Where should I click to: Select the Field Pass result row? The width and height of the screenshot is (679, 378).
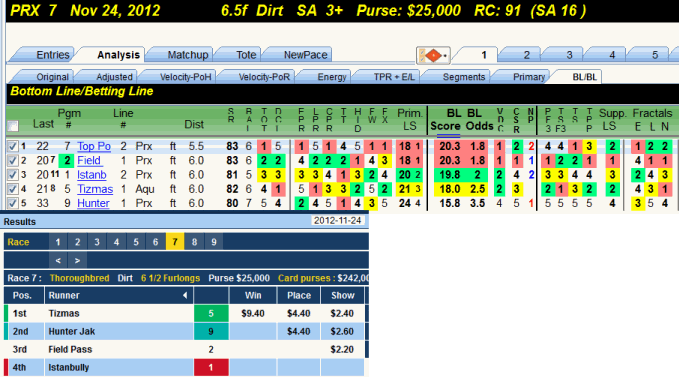click(x=184, y=349)
